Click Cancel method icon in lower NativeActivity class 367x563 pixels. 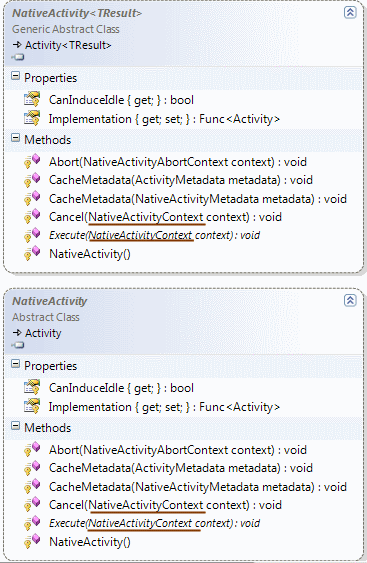(x=32, y=504)
